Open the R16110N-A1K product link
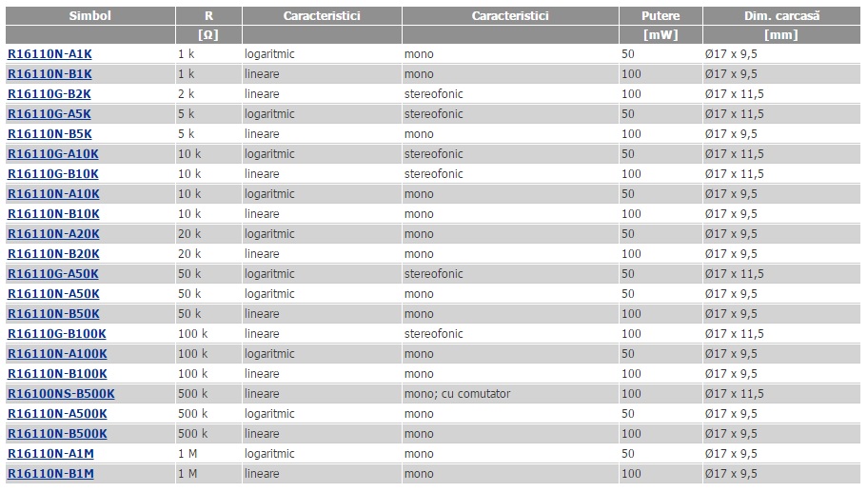This screenshot has height=492, width=868. click(49, 54)
